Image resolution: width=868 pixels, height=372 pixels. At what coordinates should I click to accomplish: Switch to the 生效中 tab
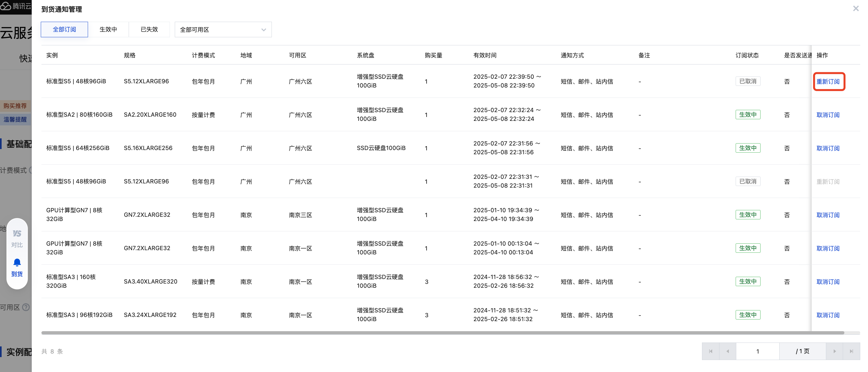pos(108,29)
